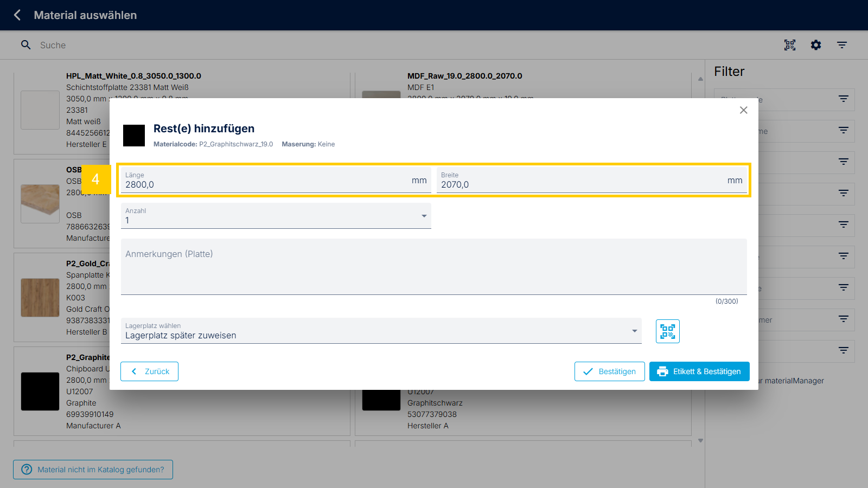Scan storage location QR code in dialog
The height and width of the screenshot is (488, 868).
[667, 331]
